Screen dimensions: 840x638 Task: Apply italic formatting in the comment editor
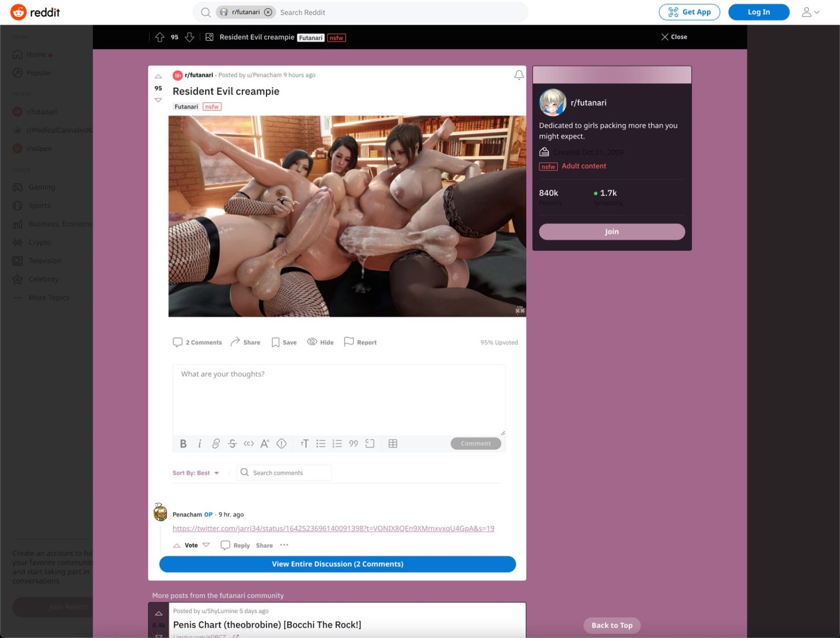200,444
